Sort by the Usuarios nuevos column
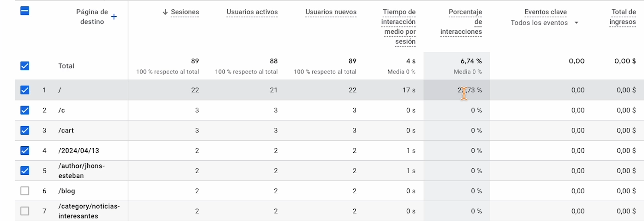 coord(331,12)
